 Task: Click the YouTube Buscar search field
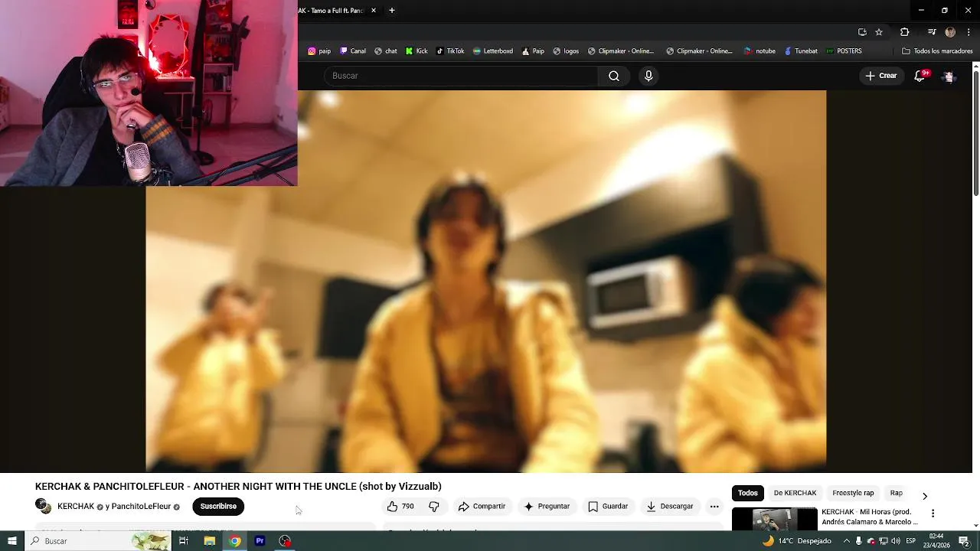point(462,76)
